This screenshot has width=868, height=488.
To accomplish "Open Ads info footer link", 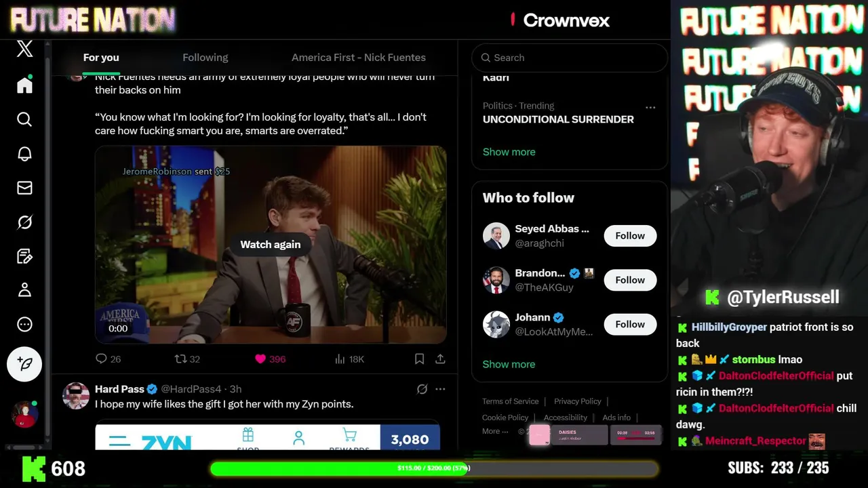I will pos(616,418).
